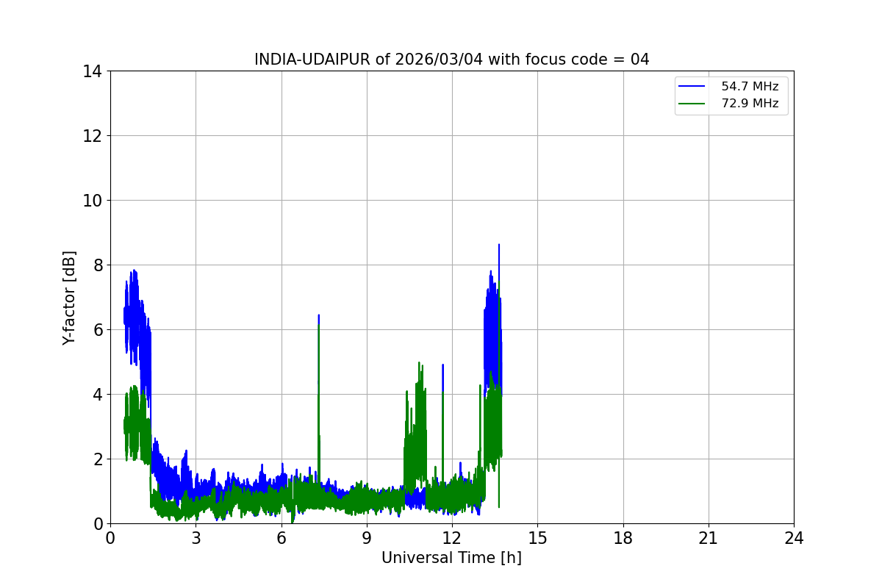The height and width of the screenshot is (588, 882).
Task: Click the blue line sample in the legend
Action: pos(692,87)
